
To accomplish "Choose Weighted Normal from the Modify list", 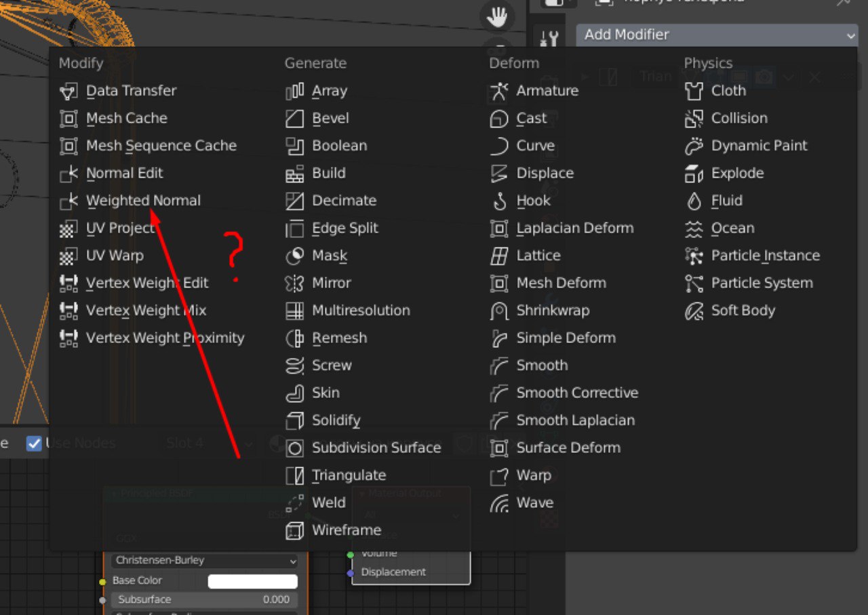I will tap(143, 201).
